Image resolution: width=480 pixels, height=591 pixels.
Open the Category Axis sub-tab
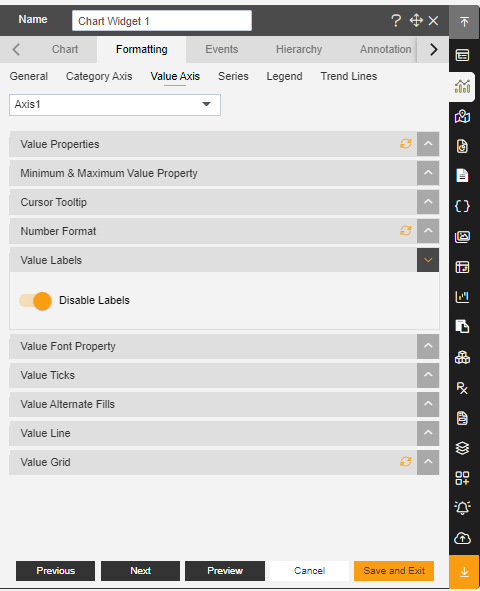pyautogui.click(x=99, y=77)
